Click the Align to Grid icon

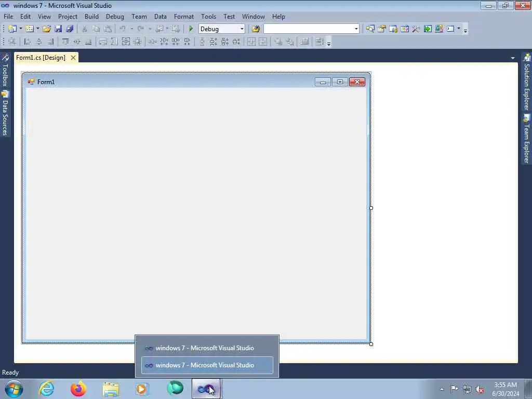(12, 42)
